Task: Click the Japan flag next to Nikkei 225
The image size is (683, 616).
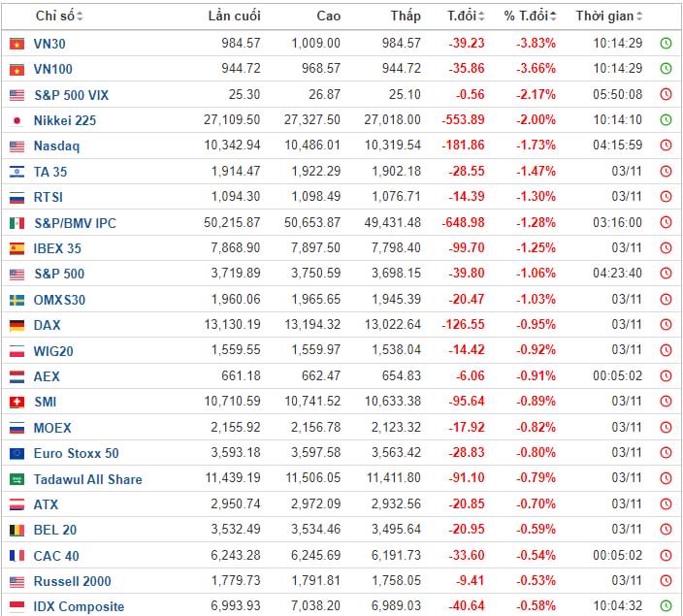Action: click(16, 120)
